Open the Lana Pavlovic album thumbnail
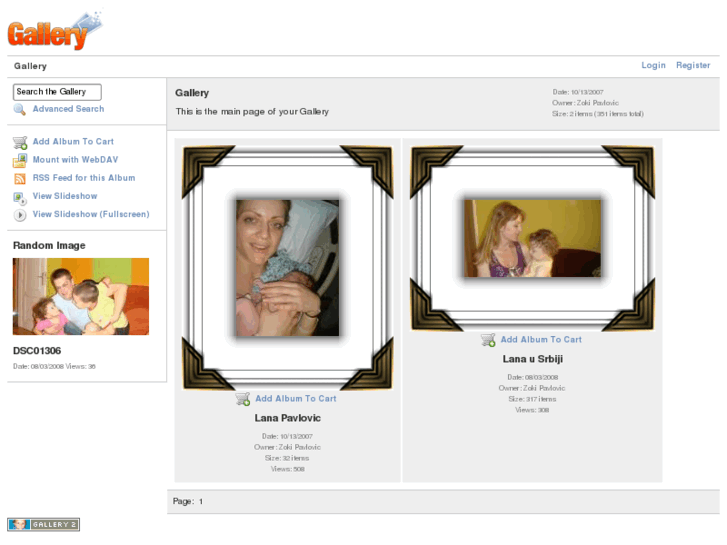Screen dimensions: 727x545 click(x=287, y=268)
